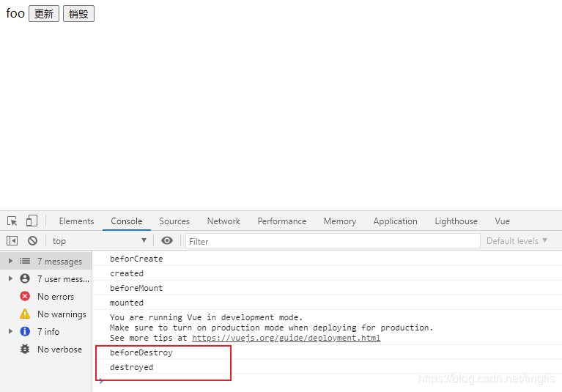Viewport: 562px width, 392px height.
Task: Switch to the Sources tab
Action: pyautogui.click(x=174, y=221)
